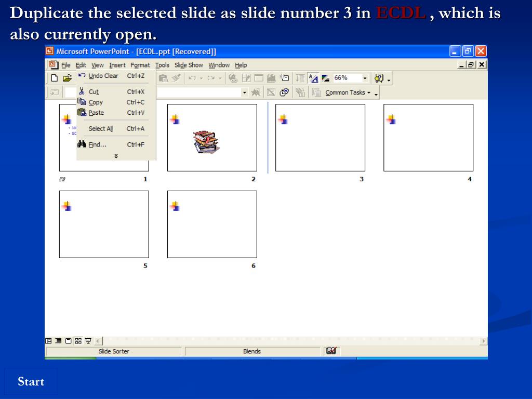Restore the inner document window
Screen dimensions: 532x399
tap(471, 64)
